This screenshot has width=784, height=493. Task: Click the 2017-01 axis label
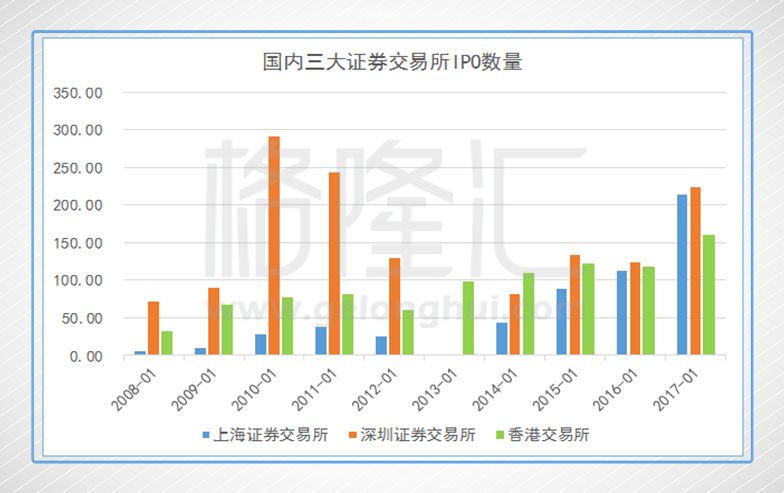coord(676,390)
